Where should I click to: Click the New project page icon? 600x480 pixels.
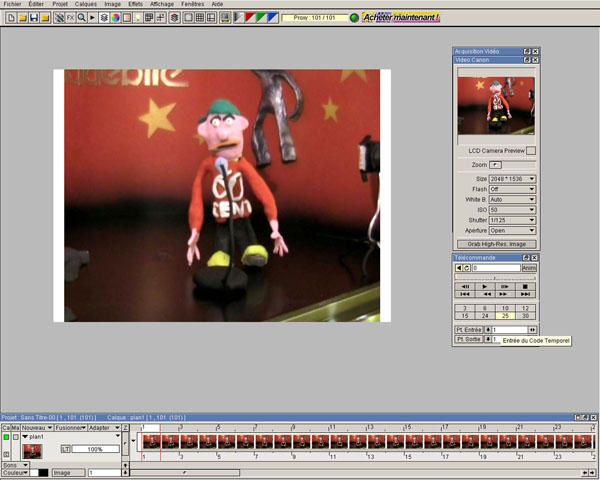tap(11, 18)
